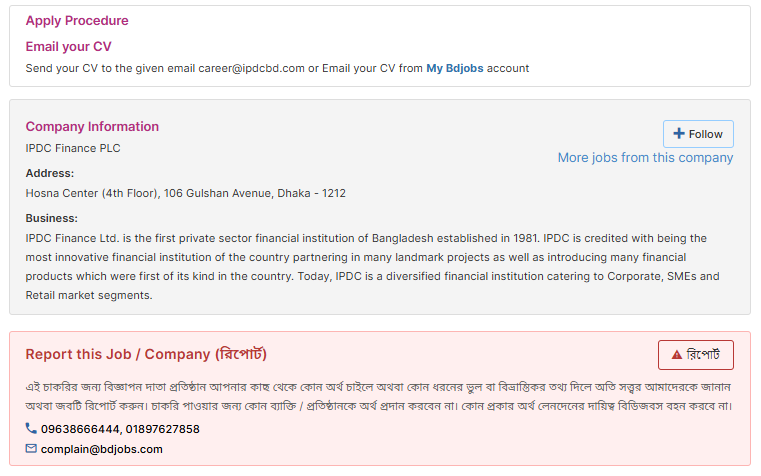Click the envelope icon beside complain@bdjobs.com
The image size is (761, 476).
pos(31,448)
